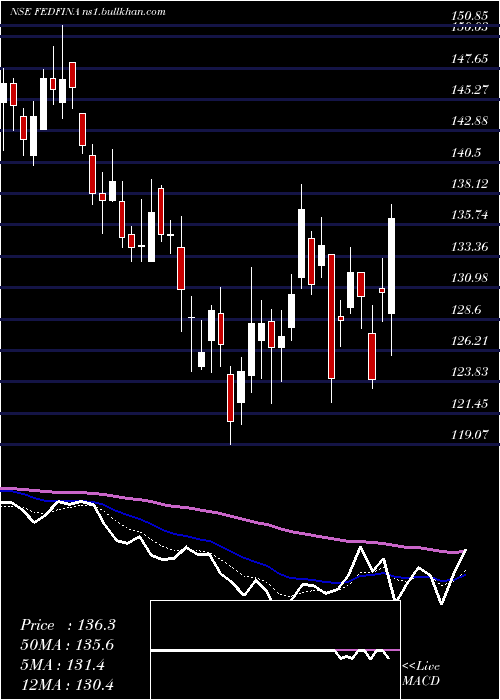Click the NSE FEDFINA chart title

88,11
